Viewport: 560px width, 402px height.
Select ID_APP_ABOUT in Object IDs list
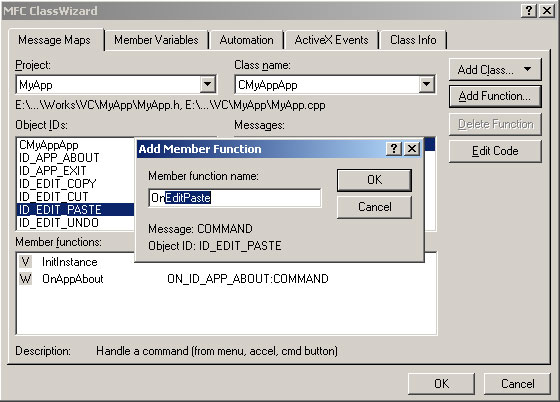point(76,157)
